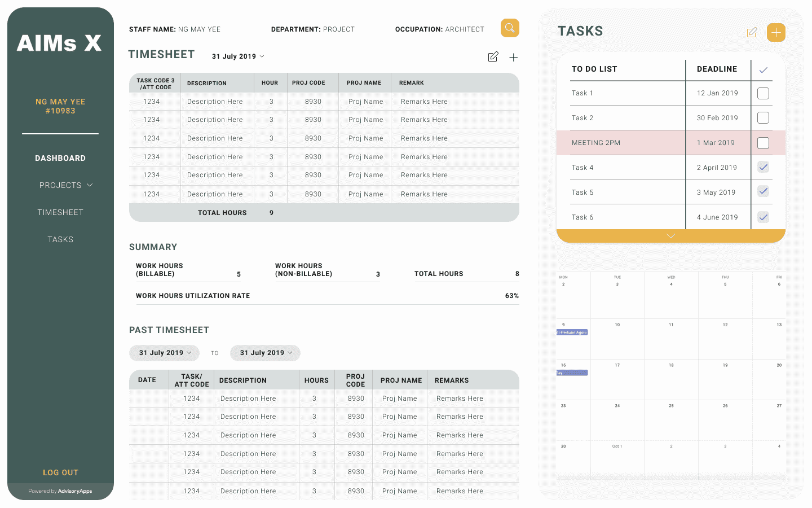The image size is (812, 508).
Task: Click the LOG OUT button
Action: click(x=60, y=472)
